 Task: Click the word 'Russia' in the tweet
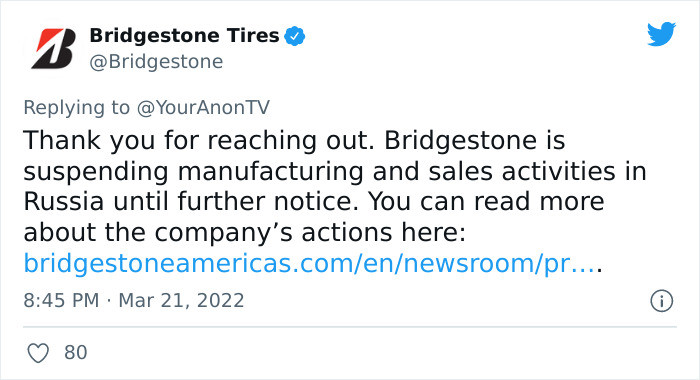pyautogui.click(x=64, y=201)
